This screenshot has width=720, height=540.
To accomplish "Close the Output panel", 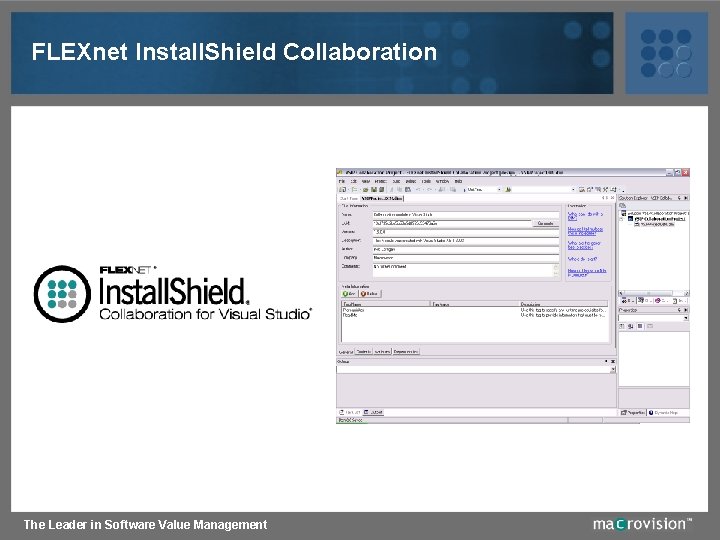I will pyautogui.click(x=613, y=361).
